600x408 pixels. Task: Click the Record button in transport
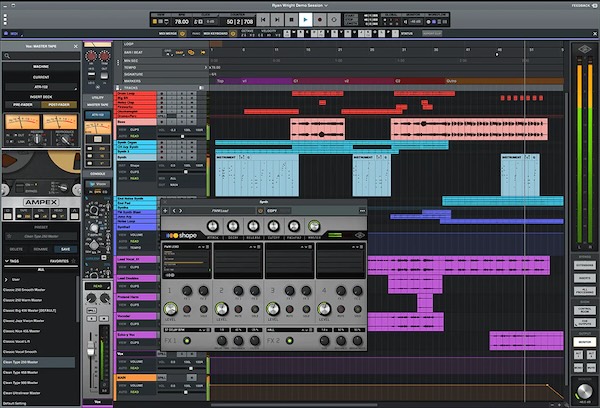click(x=320, y=20)
